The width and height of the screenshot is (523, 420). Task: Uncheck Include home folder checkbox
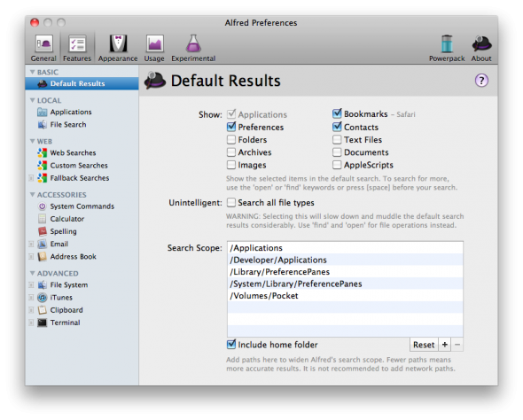[x=231, y=345]
